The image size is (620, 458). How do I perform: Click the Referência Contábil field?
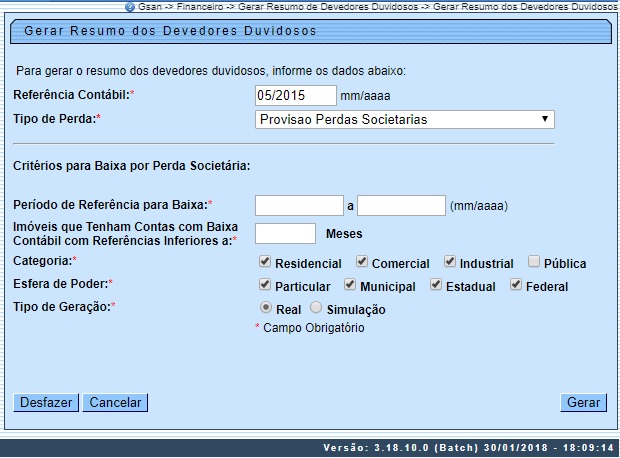(x=296, y=96)
